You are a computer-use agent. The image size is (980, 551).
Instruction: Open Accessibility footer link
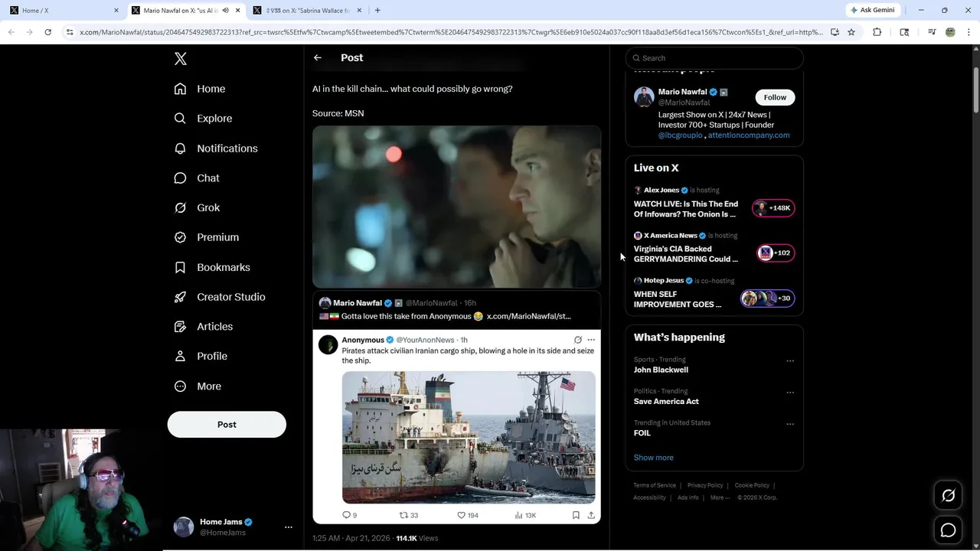pyautogui.click(x=649, y=497)
